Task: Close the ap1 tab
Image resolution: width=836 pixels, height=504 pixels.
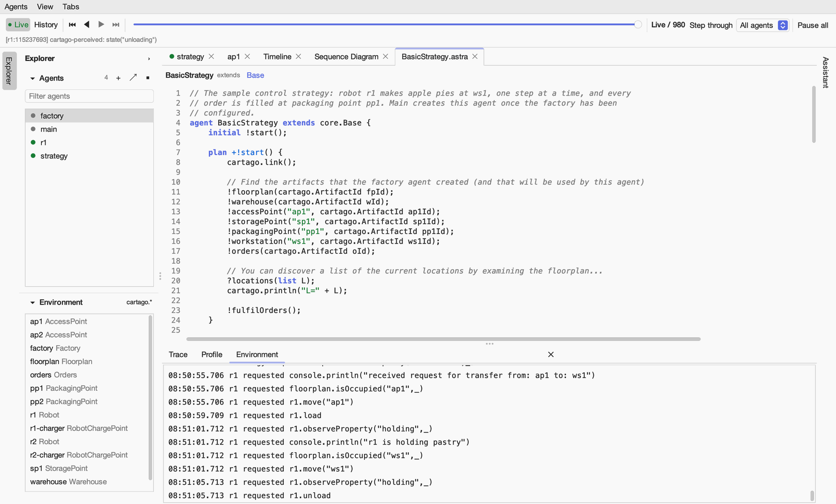Action: pyautogui.click(x=247, y=56)
